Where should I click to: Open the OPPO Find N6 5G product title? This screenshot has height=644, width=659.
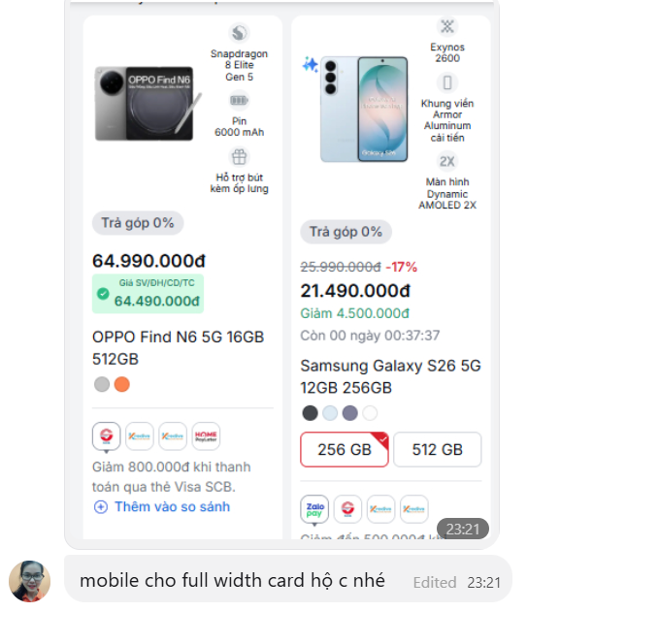[179, 348]
